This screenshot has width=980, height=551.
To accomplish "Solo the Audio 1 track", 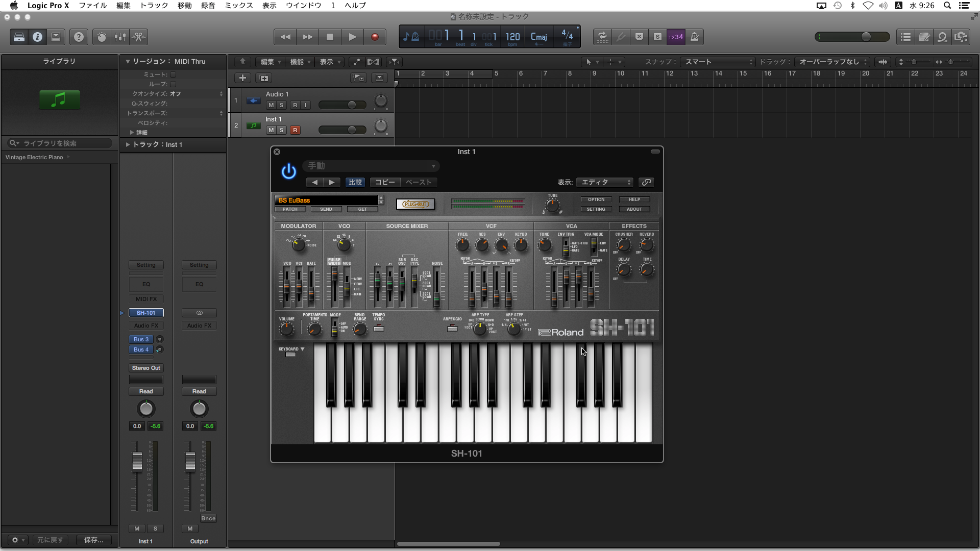I will pos(281,105).
